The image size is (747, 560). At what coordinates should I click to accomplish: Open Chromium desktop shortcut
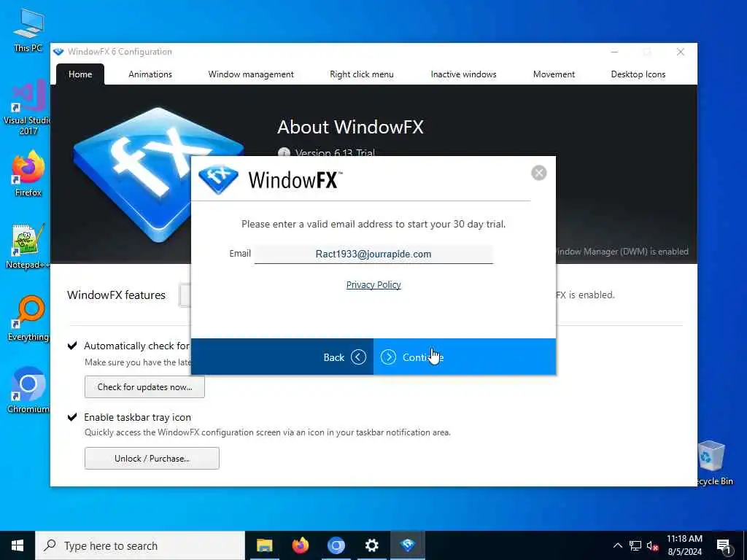pos(28,390)
